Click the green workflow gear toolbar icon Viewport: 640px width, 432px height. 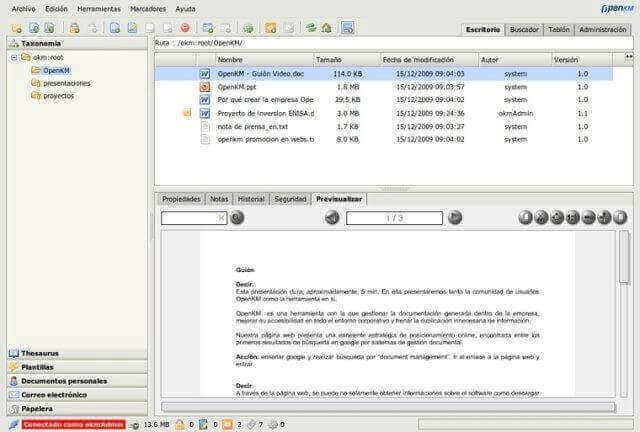[249, 28]
